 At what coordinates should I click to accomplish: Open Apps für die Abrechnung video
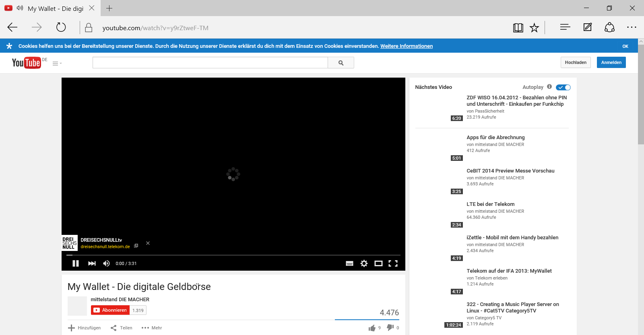[x=495, y=137]
